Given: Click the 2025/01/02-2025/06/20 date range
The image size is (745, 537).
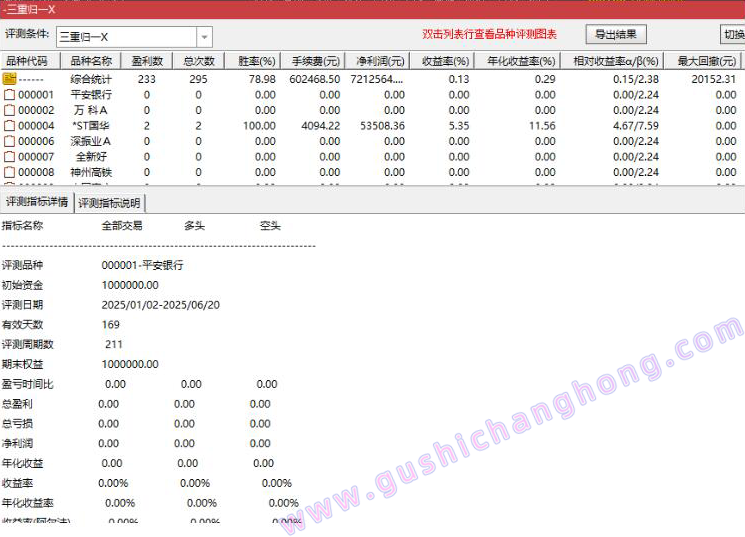Looking at the screenshot, I should [x=161, y=305].
